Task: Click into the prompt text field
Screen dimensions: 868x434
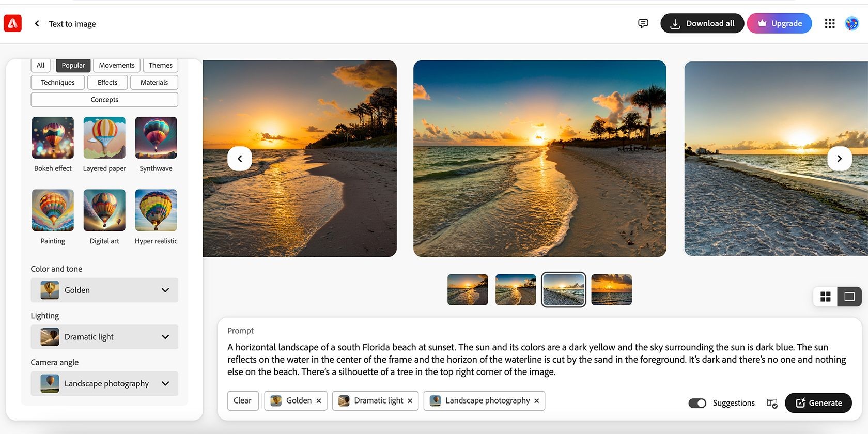Action: pyautogui.click(x=537, y=359)
